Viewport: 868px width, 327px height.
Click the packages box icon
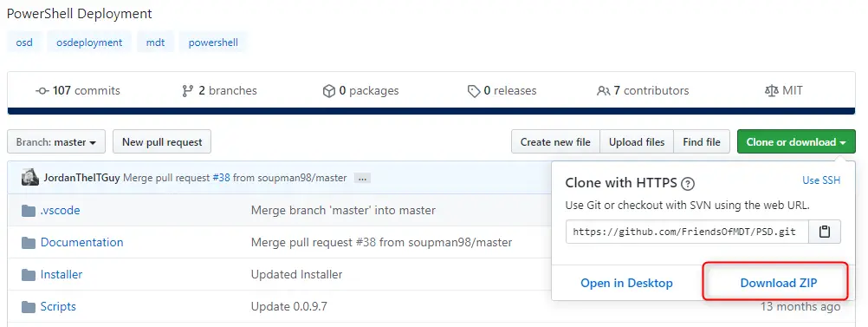329,91
